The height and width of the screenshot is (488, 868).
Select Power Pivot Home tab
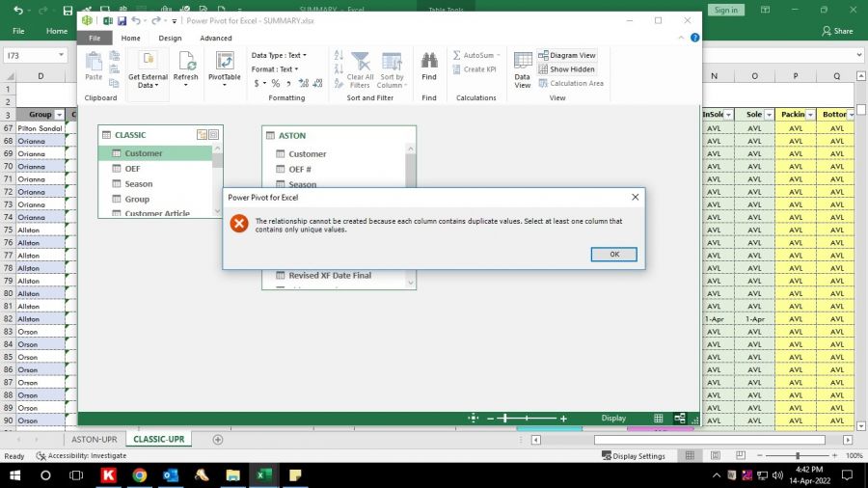coord(130,39)
